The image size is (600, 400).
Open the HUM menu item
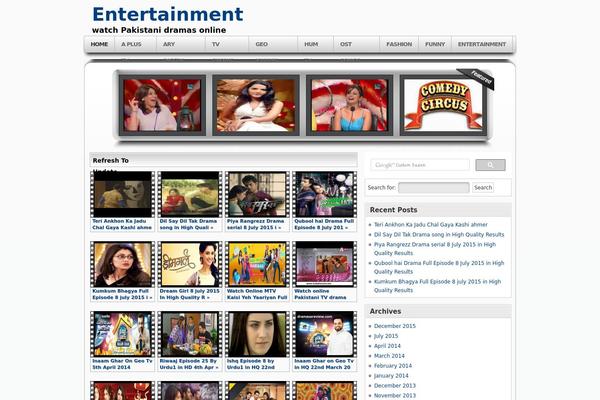(311, 44)
